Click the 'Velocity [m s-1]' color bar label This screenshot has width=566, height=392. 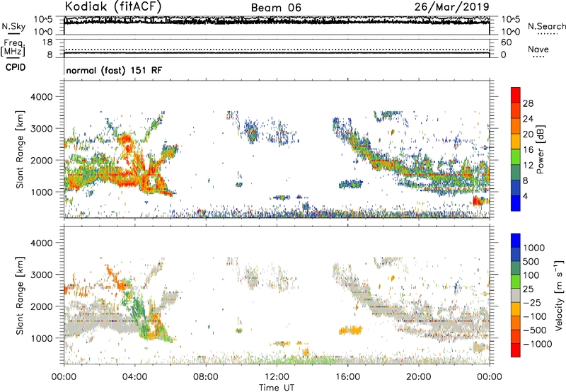point(559,295)
